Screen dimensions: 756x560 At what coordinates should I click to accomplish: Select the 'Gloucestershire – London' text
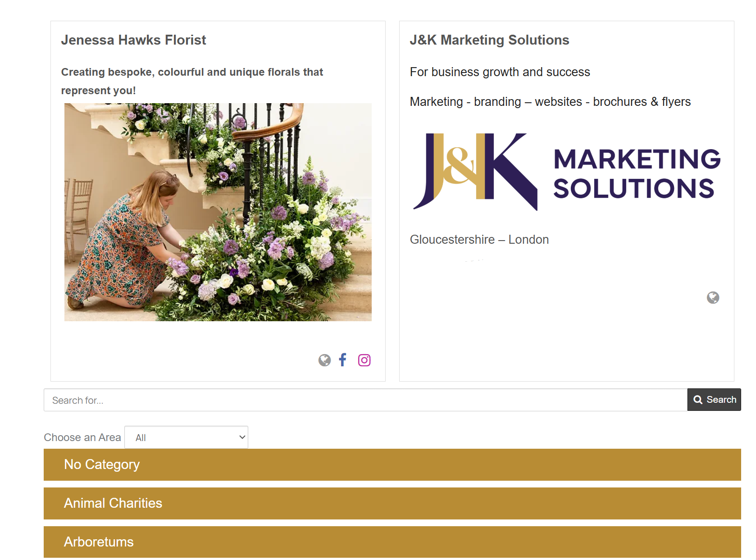pos(479,240)
